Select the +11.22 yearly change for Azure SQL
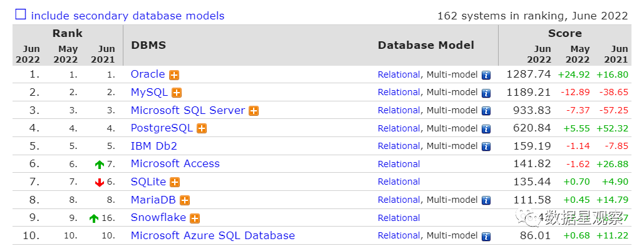The height and width of the screenshot is (246, 644). pos(613,236)
